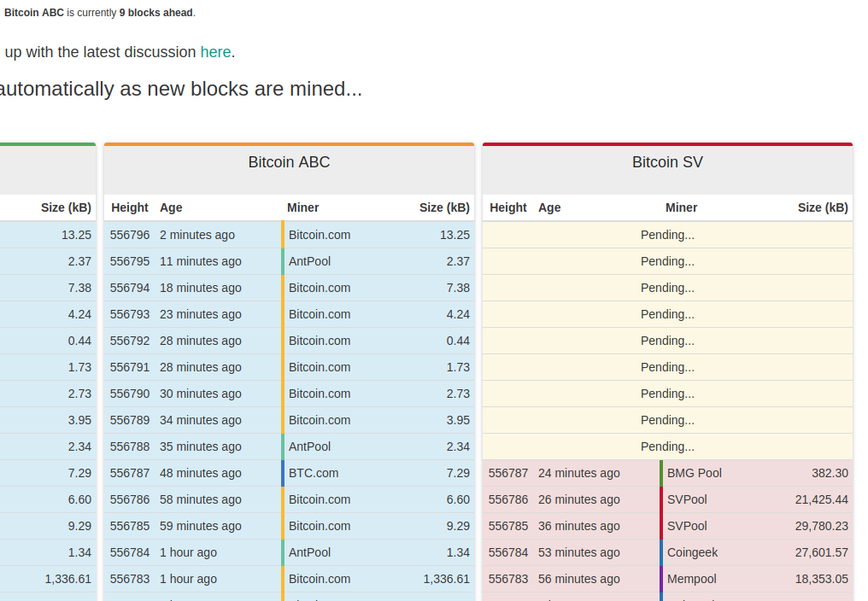Click size 382.30 in Bitcoin SV table

830,473
